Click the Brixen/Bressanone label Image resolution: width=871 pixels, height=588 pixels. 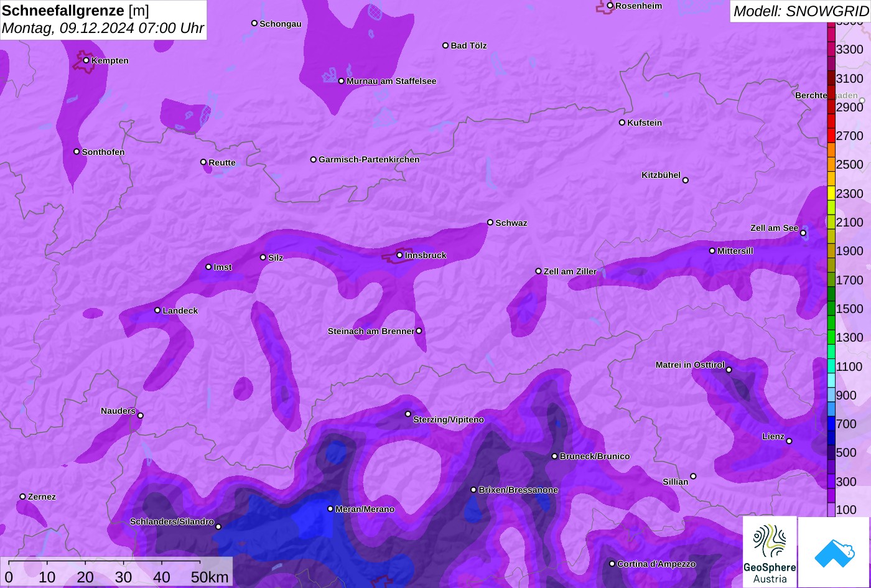coord(518,490)
